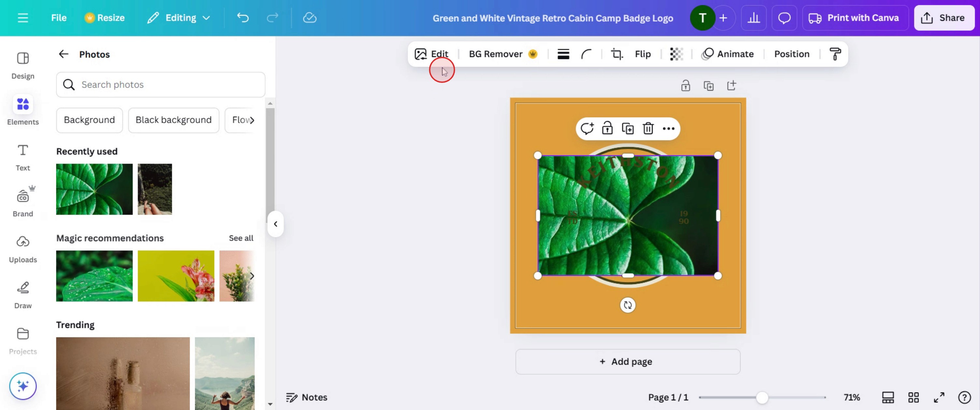Open the Corner rounding tool
Viewport: 980px width, 410px height.
586,54
